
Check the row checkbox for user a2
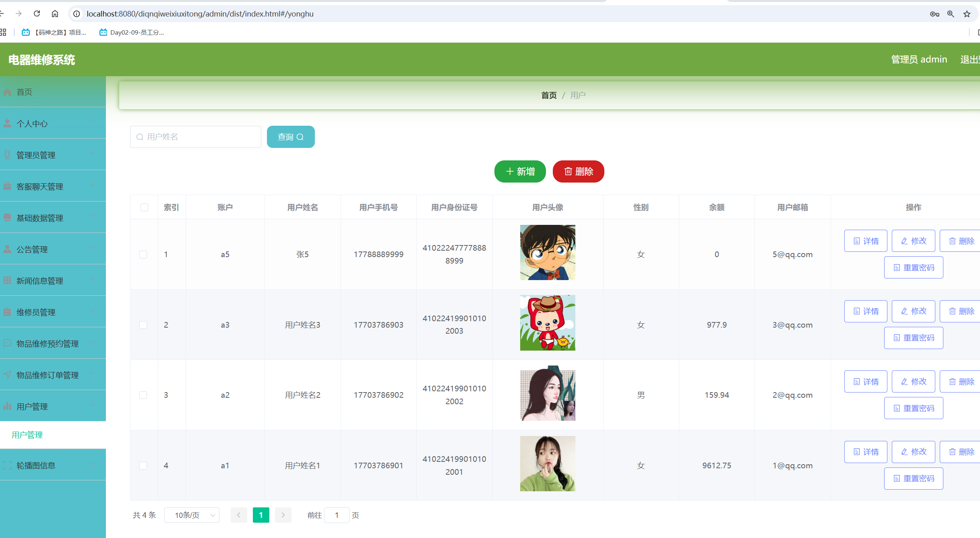[143, 395]
